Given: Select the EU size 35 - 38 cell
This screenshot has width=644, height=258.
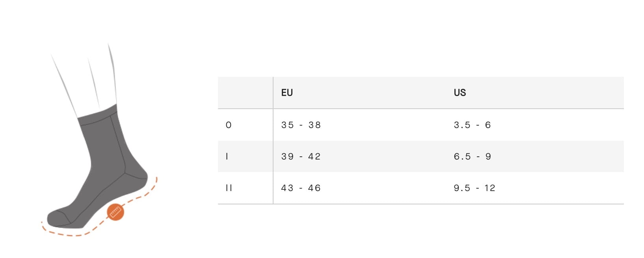Looking at the screenshot, I should click(x=301, y=125).
